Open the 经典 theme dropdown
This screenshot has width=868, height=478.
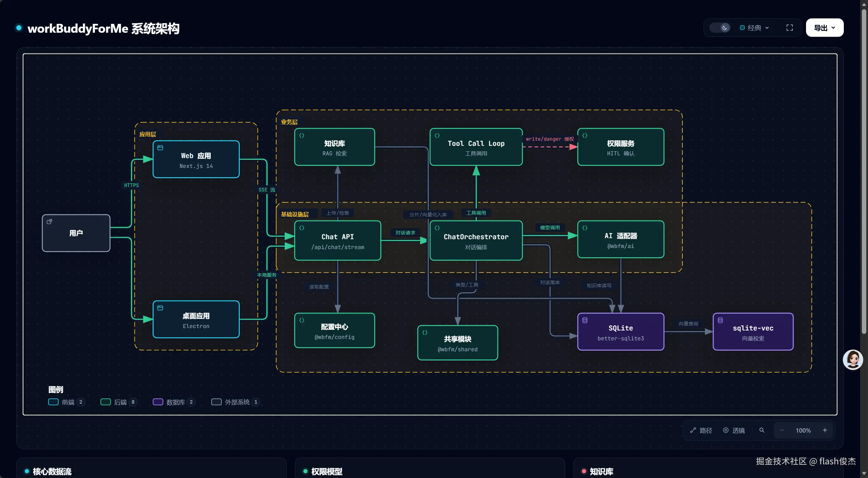click(754, 28)
